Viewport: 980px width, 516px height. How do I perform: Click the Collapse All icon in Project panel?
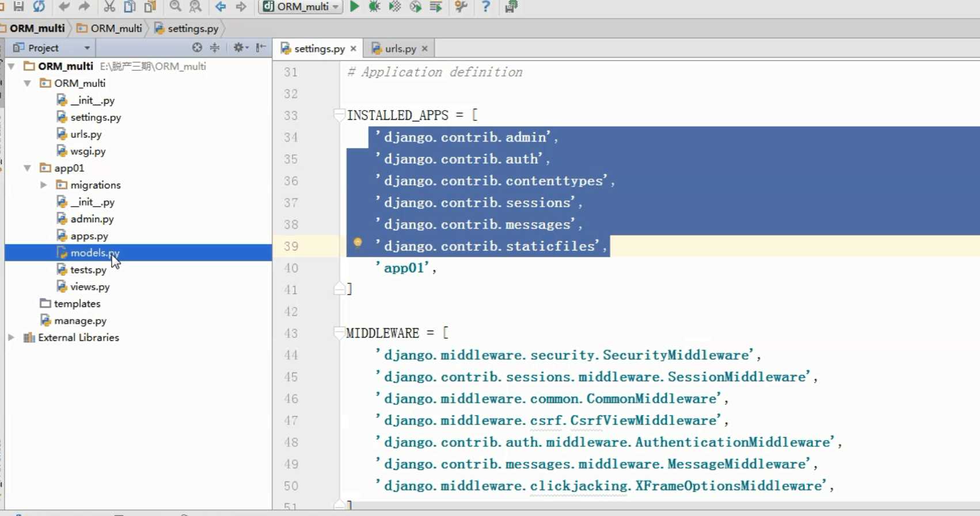point(215,48)
